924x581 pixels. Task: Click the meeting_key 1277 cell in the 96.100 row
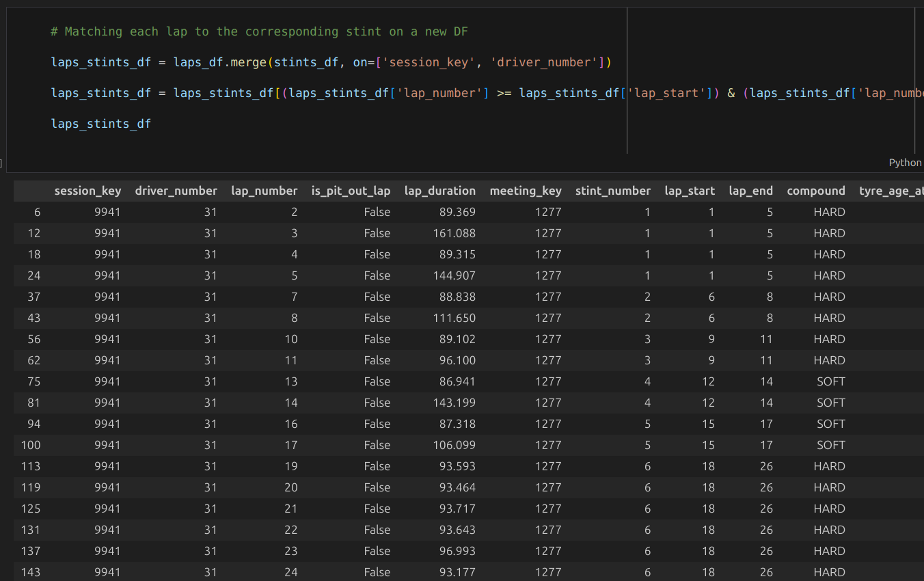pos(548,360)
